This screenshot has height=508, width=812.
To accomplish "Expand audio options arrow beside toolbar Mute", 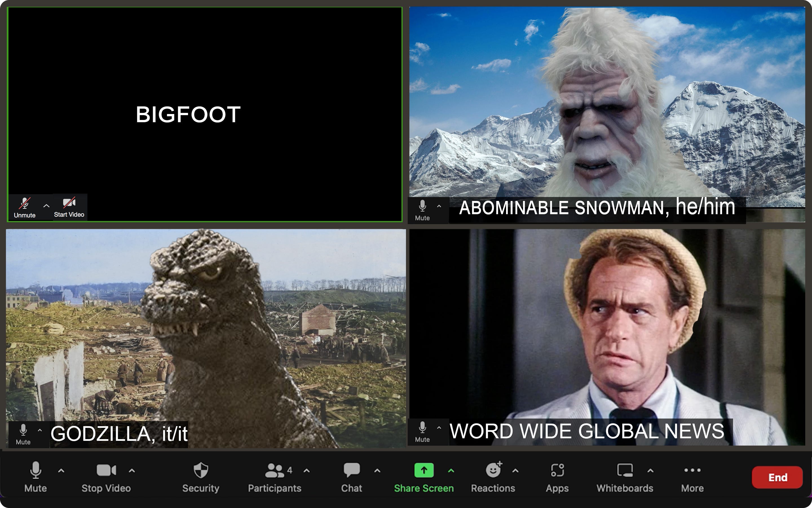I will [x=61, y=471].
